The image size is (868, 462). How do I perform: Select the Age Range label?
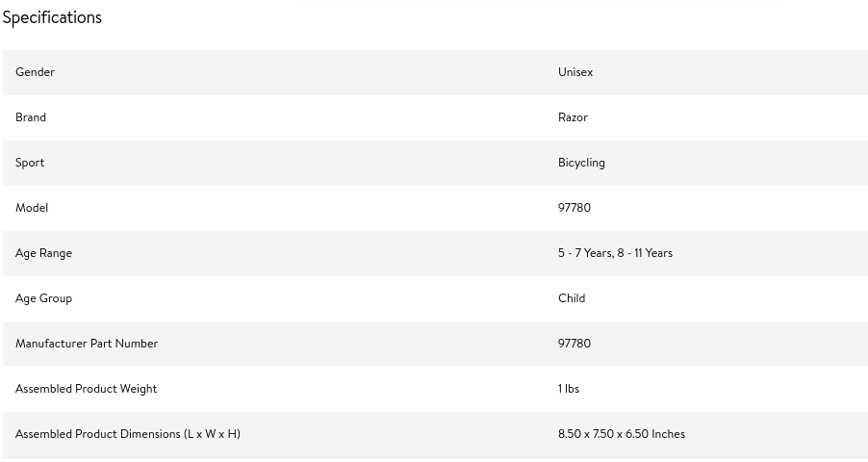(x=43, y=253)
